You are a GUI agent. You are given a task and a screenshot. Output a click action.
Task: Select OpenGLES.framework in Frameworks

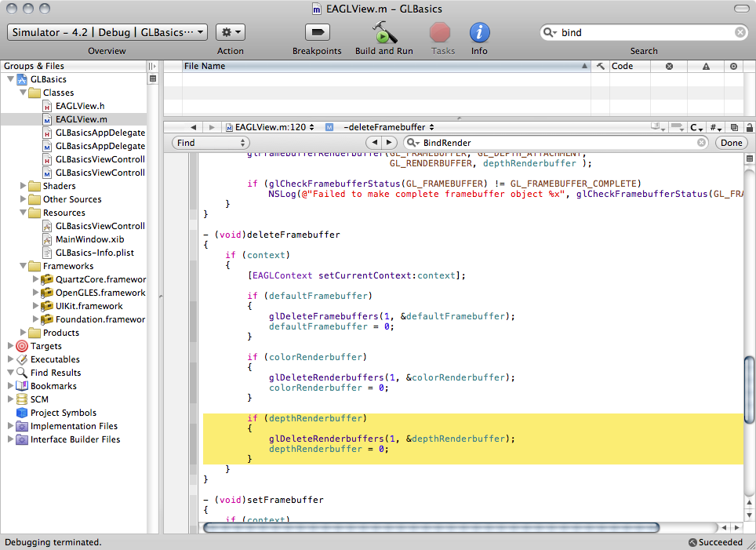click(x=100, y=293)
